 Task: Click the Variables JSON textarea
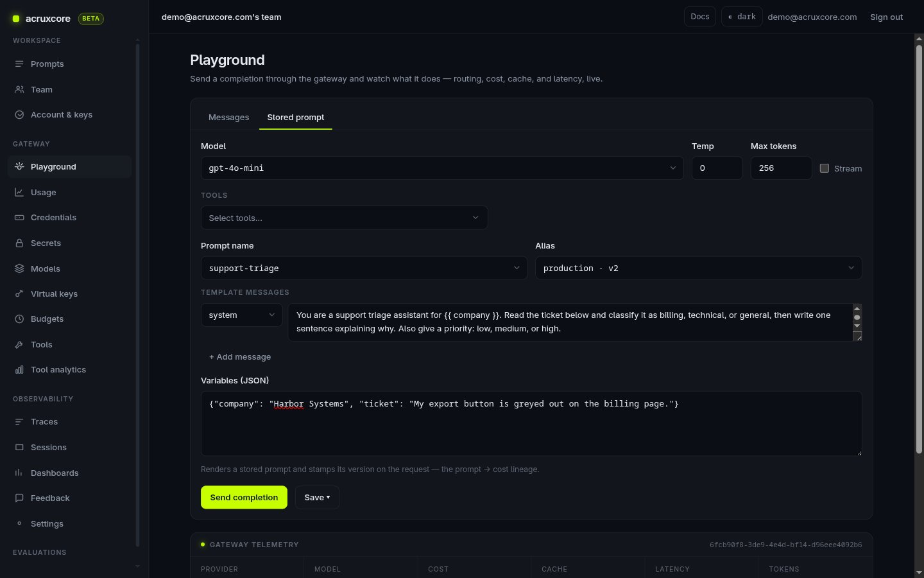pos(531,424)
